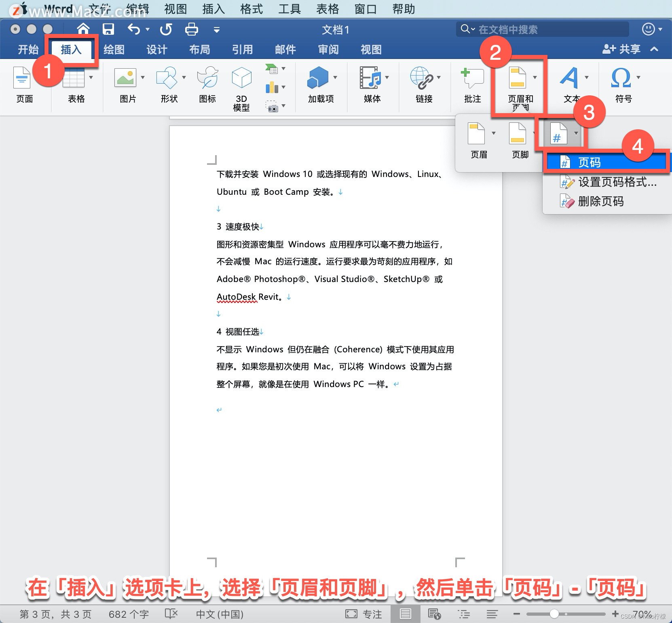Screen dimensions: 672x623
Task: Click the screenshot camera icon
Action: 272,106
